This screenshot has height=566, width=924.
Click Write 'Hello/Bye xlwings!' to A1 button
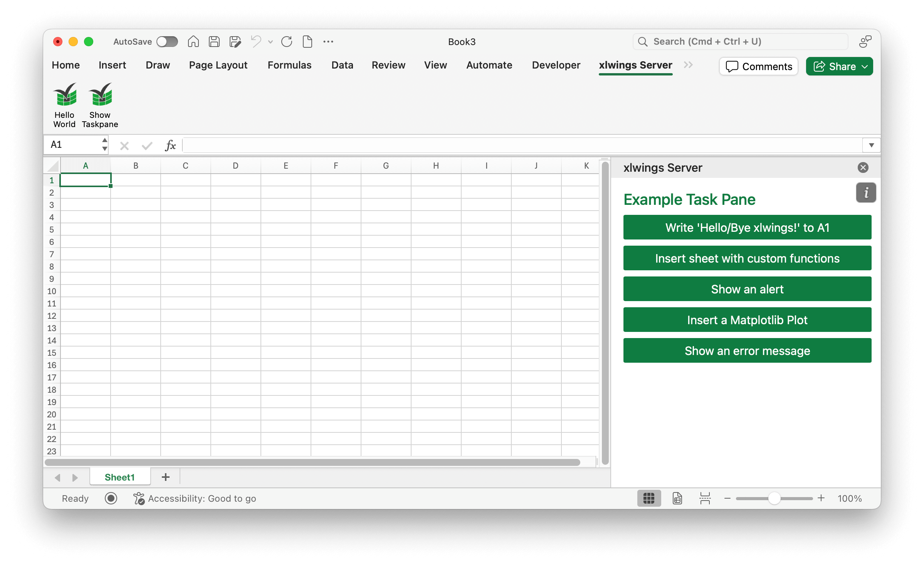747,227
